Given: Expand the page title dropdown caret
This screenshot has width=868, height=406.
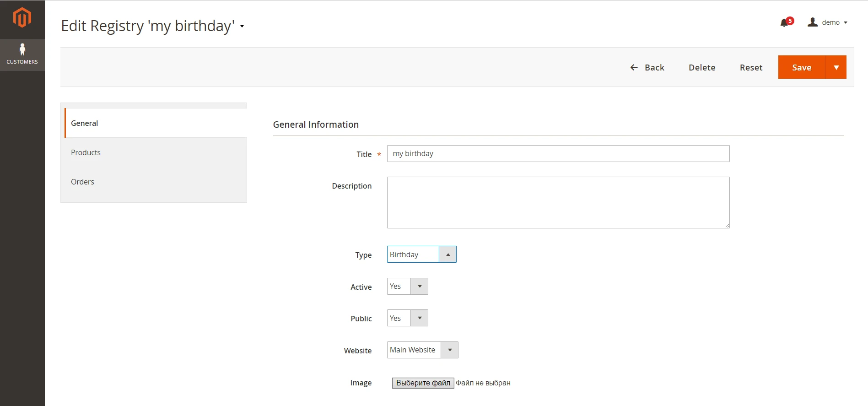Looking at the screenshot, I should [x=242, y=27].
